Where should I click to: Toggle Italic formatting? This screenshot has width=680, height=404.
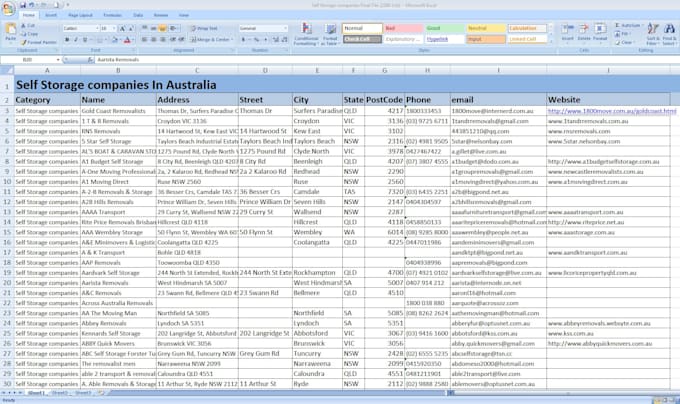coord(74,40)
